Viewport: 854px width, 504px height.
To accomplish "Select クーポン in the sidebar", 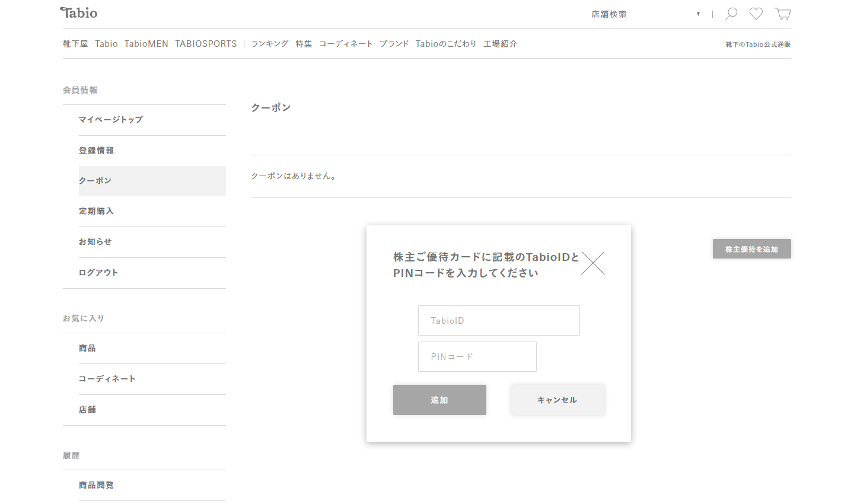I will point(152,181).
